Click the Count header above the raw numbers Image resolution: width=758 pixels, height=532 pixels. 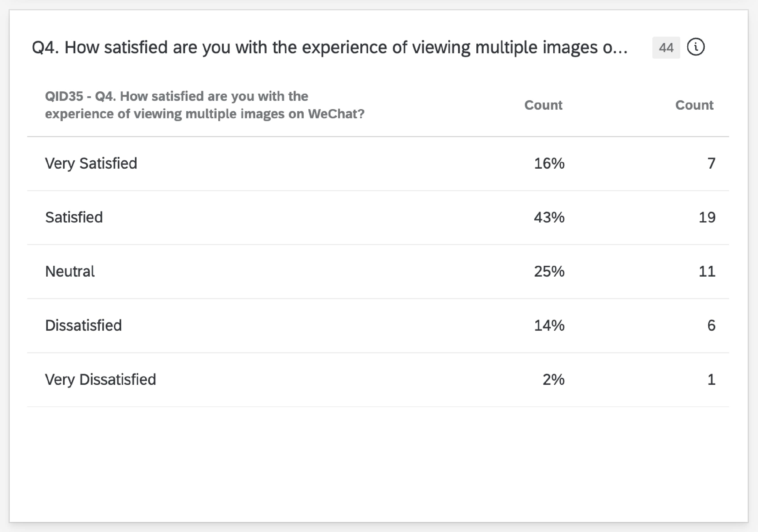(x=694, y=105)
